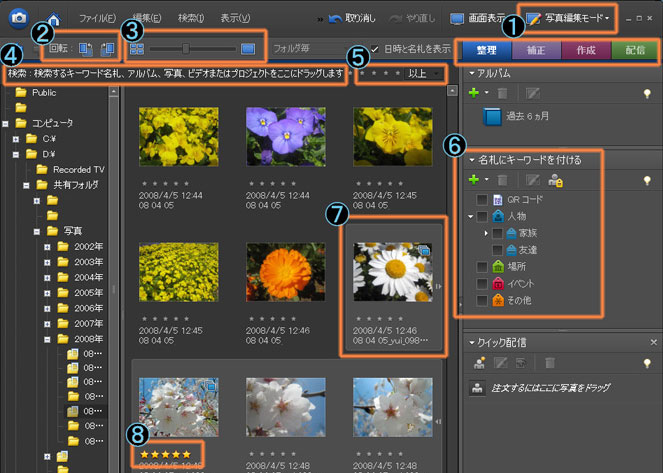Rotate photo left using rotate icon
Image resolution: width=663 pixels, height=473 pixels.
coord(85,48)
